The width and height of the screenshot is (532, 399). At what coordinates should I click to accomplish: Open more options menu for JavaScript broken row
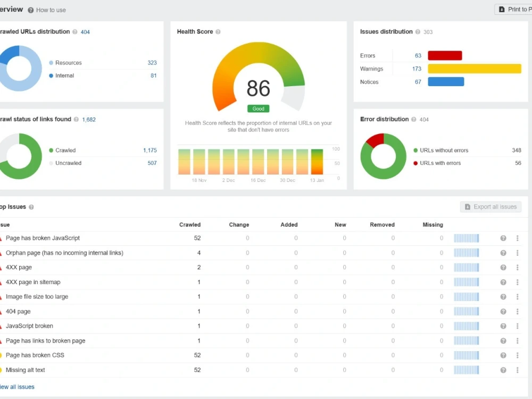(x=518, y=326)
